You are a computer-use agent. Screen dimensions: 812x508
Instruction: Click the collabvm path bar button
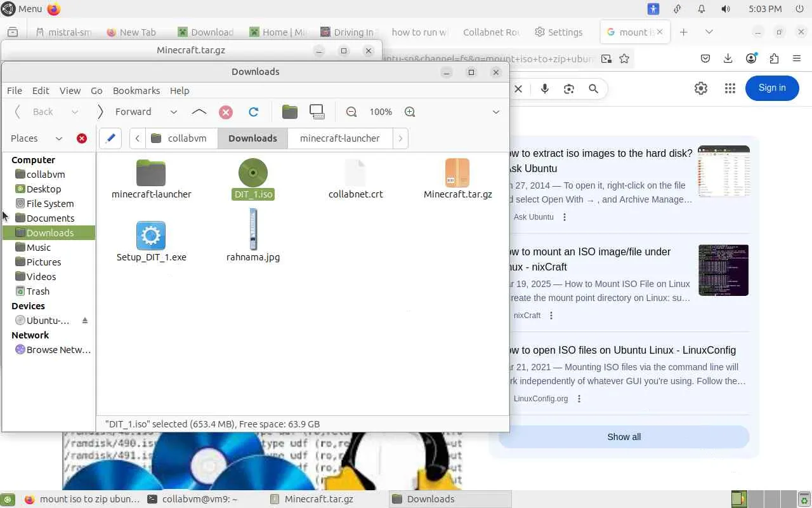(181, 138)
